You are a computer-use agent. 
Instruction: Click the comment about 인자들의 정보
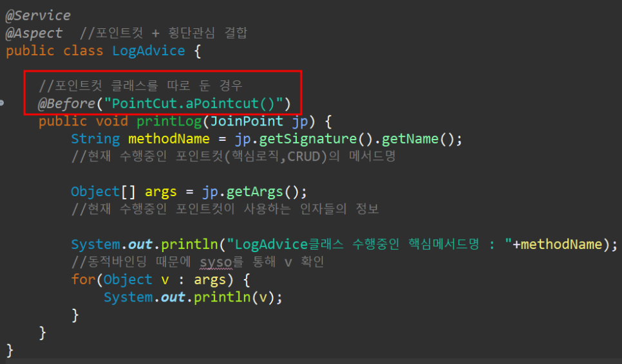coord(225,209)
